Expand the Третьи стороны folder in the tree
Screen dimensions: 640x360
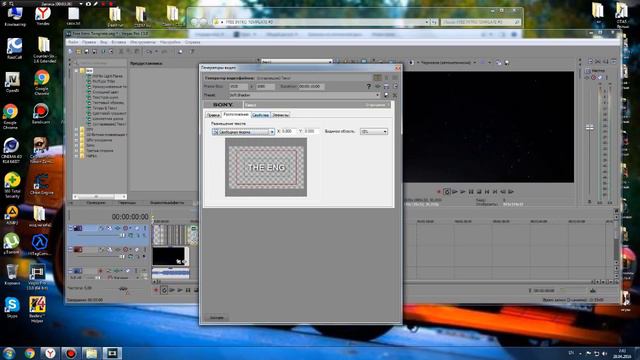pyautogui.click(x=76, y=151)
